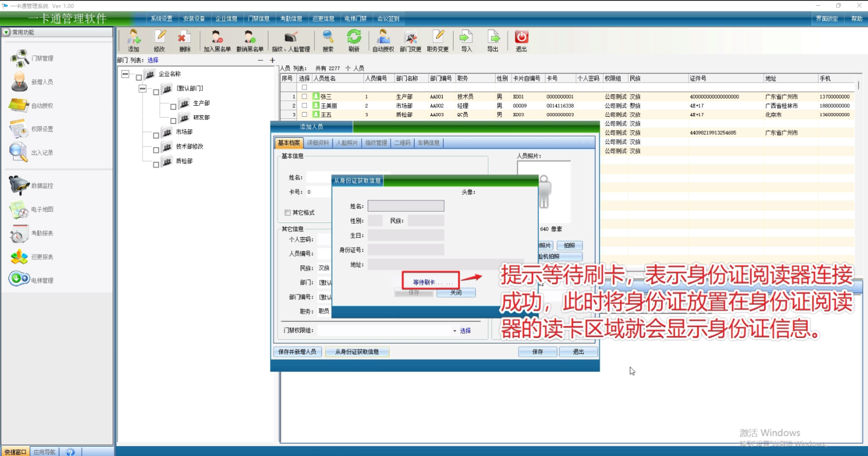
Task: Click the 姓名 field in ID dialog
Action: click(406, 206)
